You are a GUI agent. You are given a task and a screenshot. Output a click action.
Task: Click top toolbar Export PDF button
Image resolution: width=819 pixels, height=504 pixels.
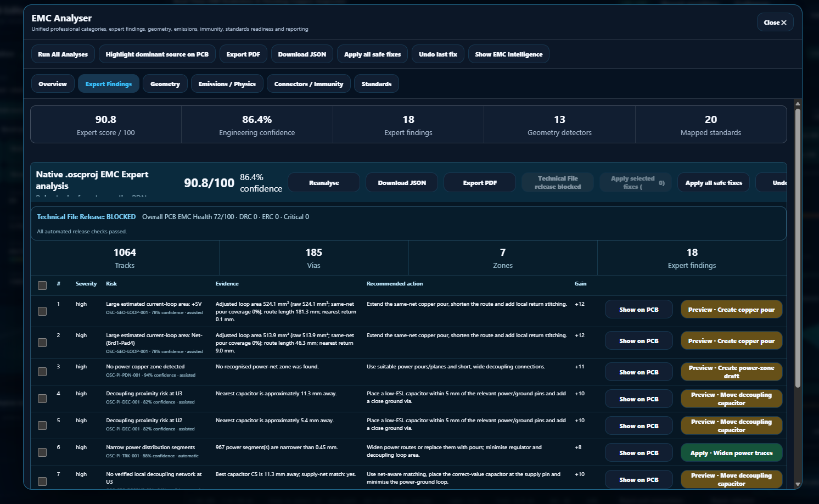(243, 54)
